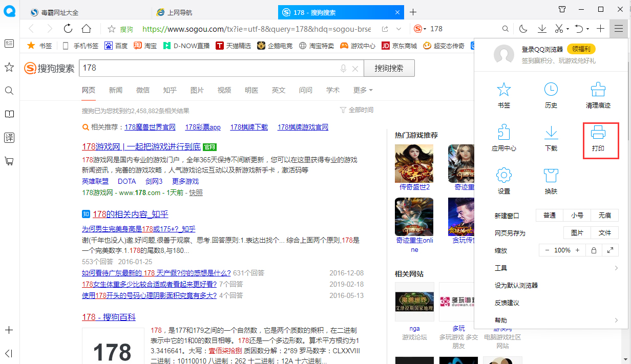Open the 应用中心 puzzle-piece icon
This screenshot has width=631, height=364.
pos(503,139)
